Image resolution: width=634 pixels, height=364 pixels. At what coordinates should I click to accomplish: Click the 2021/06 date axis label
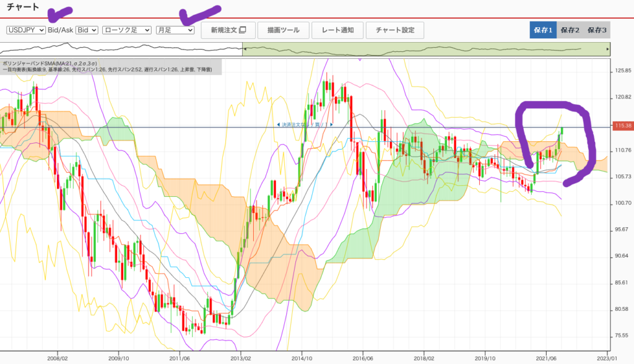click(x=546, y=358)
